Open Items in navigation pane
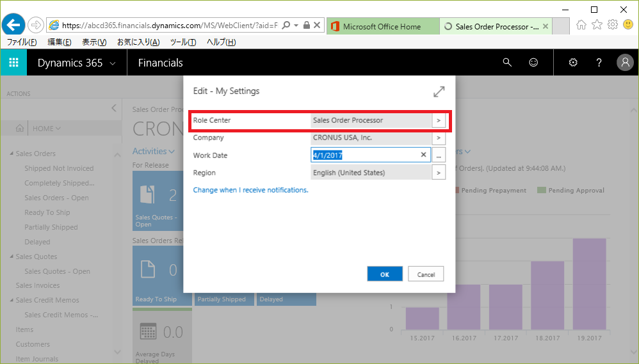Viewport: 639px width, 364px height. click(24, 329)
